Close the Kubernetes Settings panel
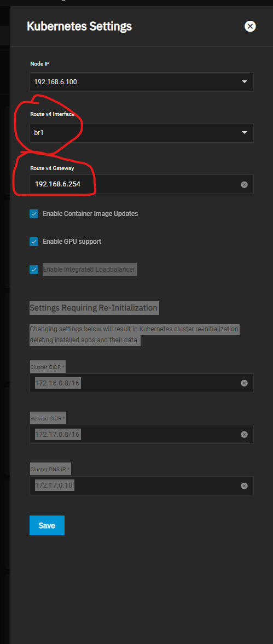The width and height of the screenshot is (273, 644). pyautogui.click(x=250, y=27)
